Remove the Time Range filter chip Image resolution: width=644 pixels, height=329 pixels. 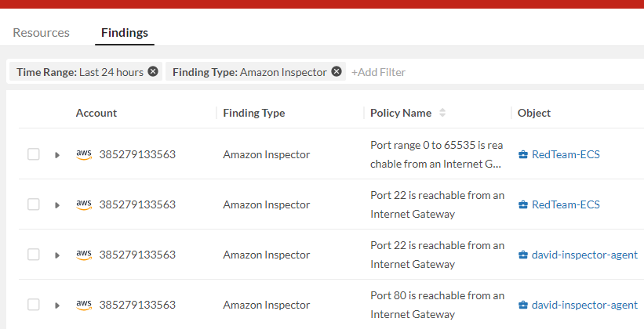(153, 71)
